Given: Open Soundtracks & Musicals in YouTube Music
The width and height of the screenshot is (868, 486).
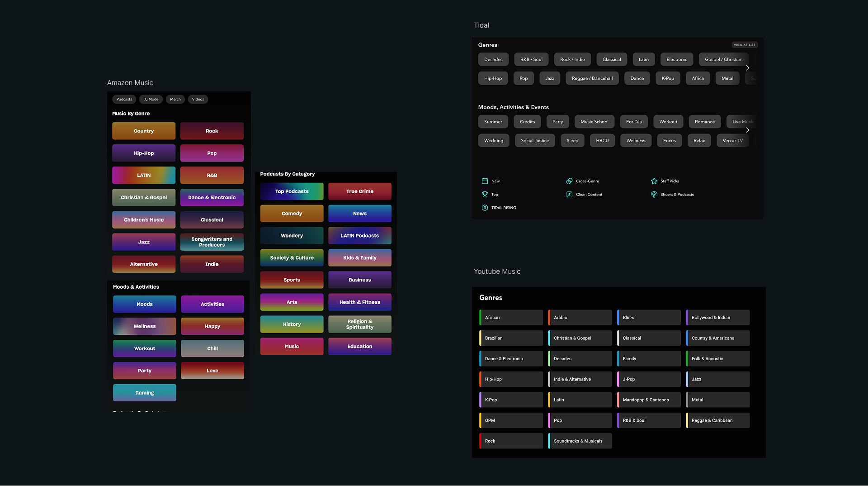Looking at the screenshot, I should point(580,441).
